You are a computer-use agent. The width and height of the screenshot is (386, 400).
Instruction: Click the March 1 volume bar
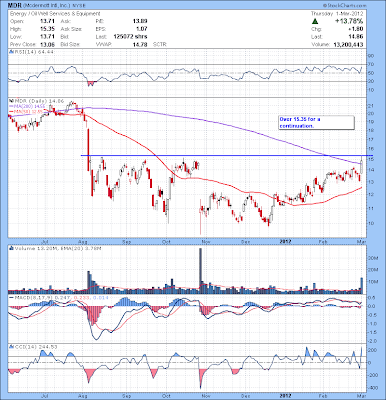coord(362,285)
